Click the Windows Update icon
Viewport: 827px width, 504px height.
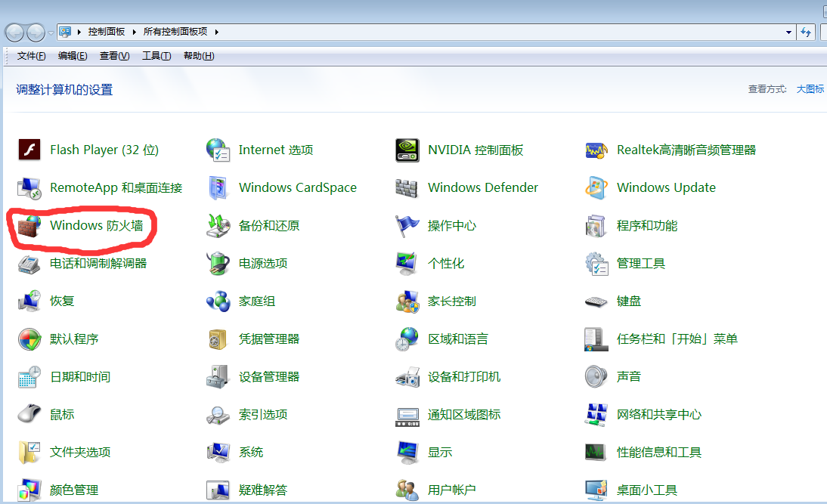coord(596,187)
